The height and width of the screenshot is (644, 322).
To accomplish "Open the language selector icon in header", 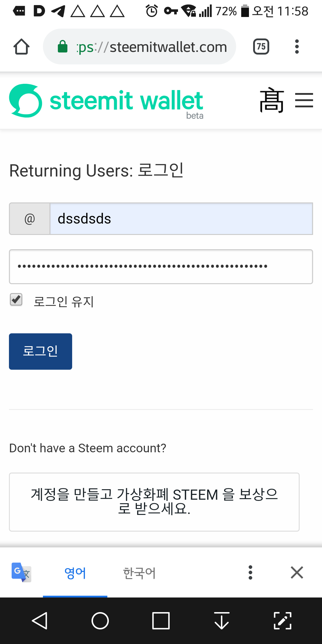I will coord(271,100).
